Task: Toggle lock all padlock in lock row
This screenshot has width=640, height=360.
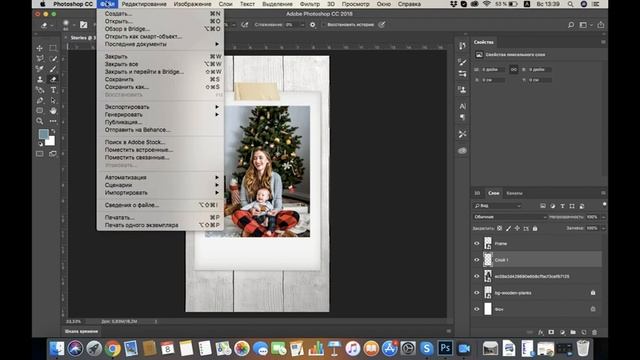Action: tap(535, 229)
